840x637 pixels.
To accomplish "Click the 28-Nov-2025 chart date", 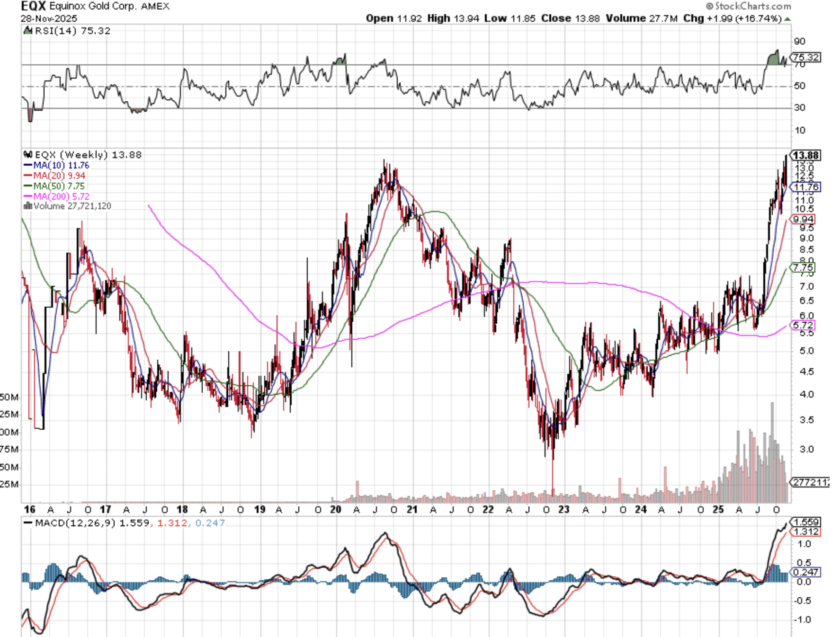I will 49,18.
